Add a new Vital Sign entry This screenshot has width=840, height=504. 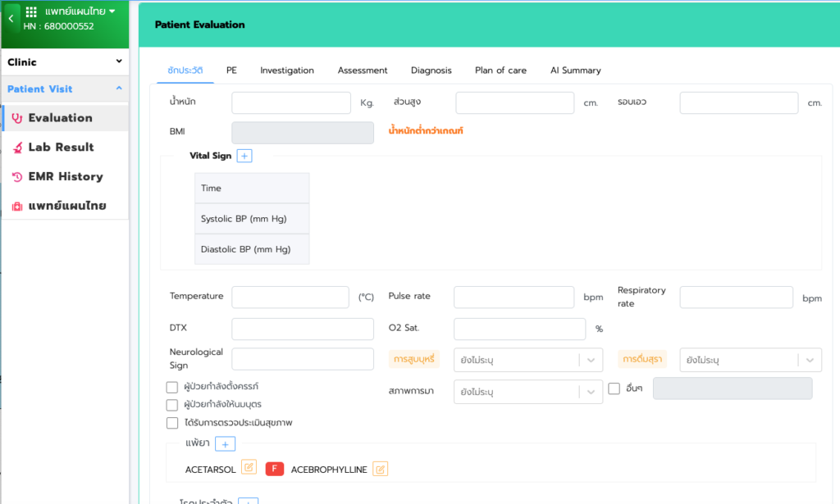(244, 156)
